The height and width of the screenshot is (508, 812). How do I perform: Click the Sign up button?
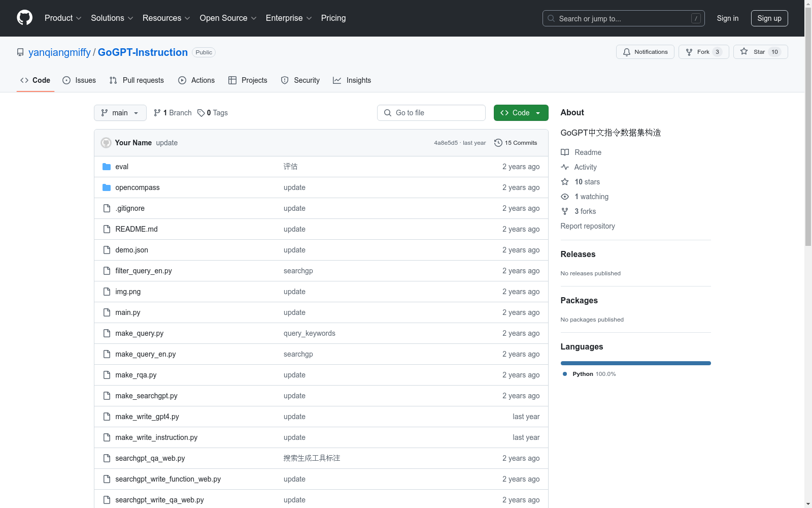tap(769, 18)
